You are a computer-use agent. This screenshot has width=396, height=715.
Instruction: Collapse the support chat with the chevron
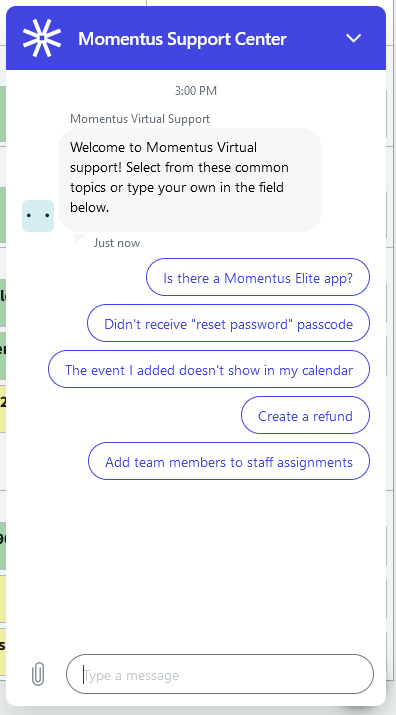[x=354, y=38]
